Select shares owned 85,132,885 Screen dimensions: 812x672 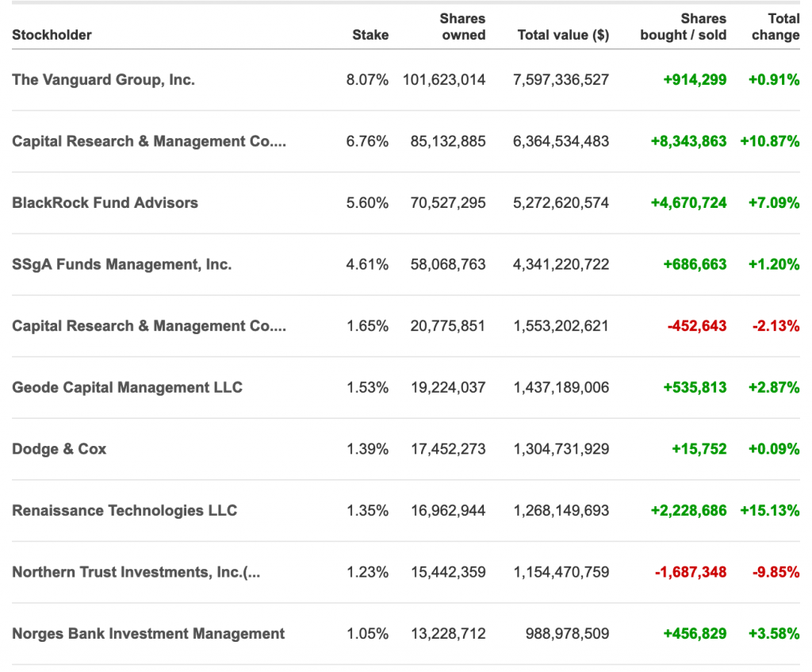[448, 141]
